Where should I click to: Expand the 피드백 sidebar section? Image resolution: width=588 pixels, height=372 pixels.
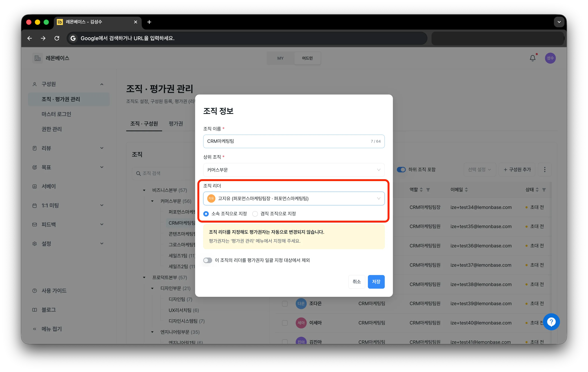point(102,225)
